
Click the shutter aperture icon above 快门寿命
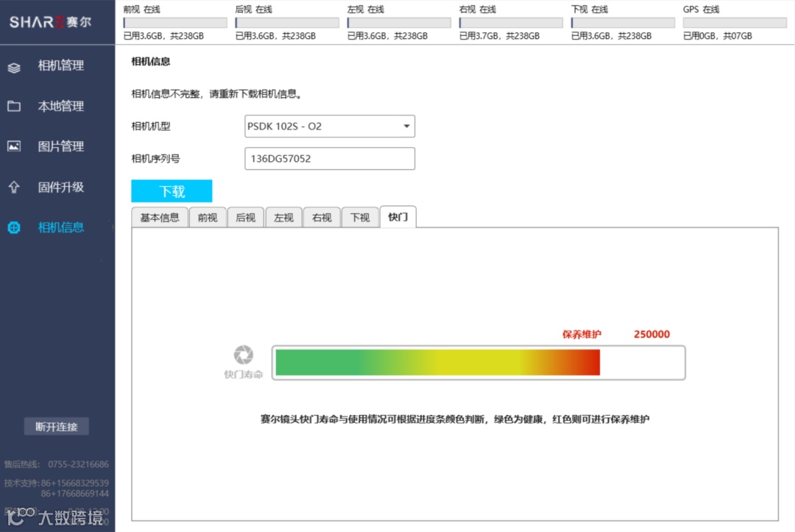pyautogui.click(x=244, y=355)
